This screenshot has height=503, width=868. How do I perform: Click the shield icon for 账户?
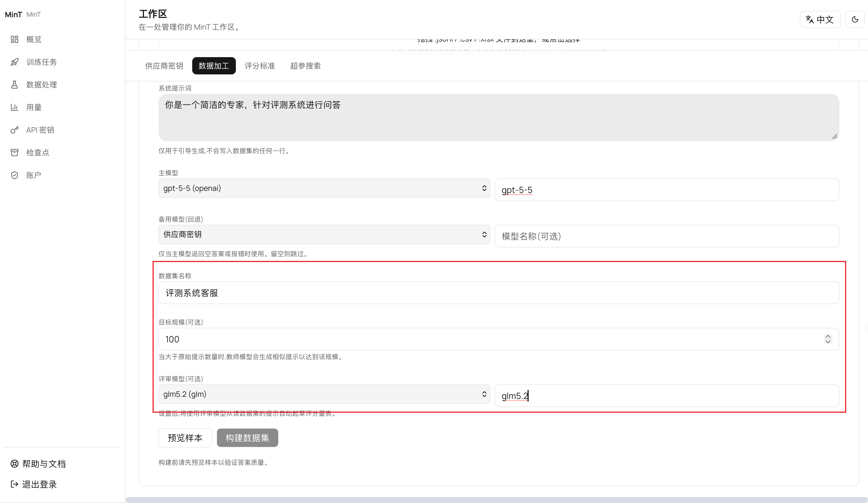click(x=15, y=175)
